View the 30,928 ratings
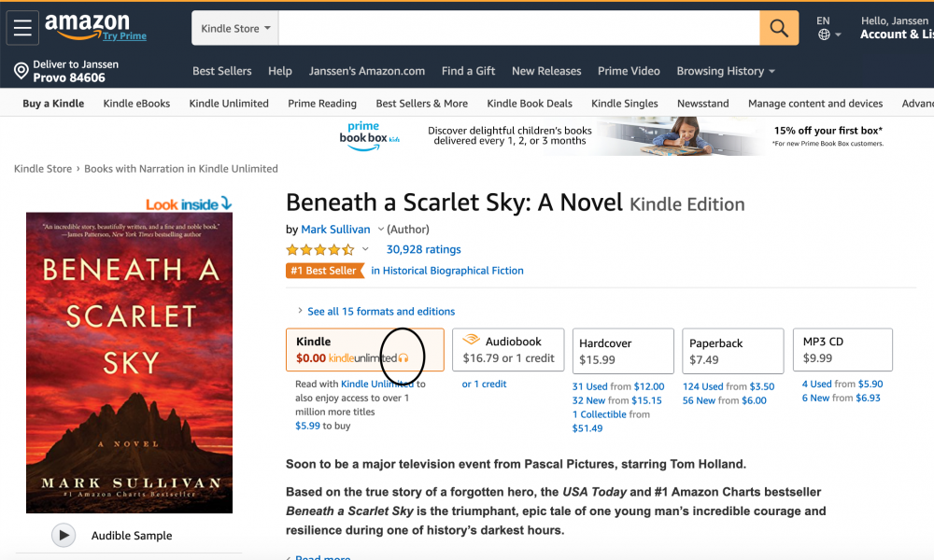This screenshot has height=560, width=934. pos(423,249)
